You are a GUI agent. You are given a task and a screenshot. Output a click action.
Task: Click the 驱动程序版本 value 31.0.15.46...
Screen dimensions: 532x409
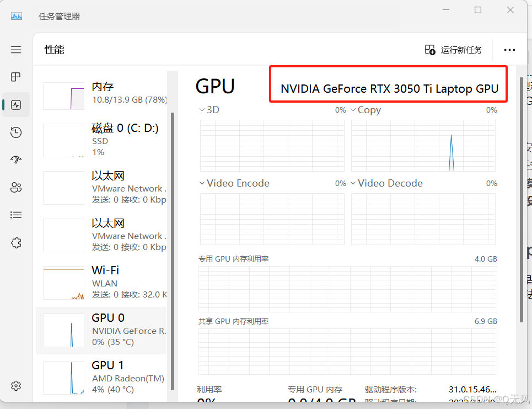point(472,389)
